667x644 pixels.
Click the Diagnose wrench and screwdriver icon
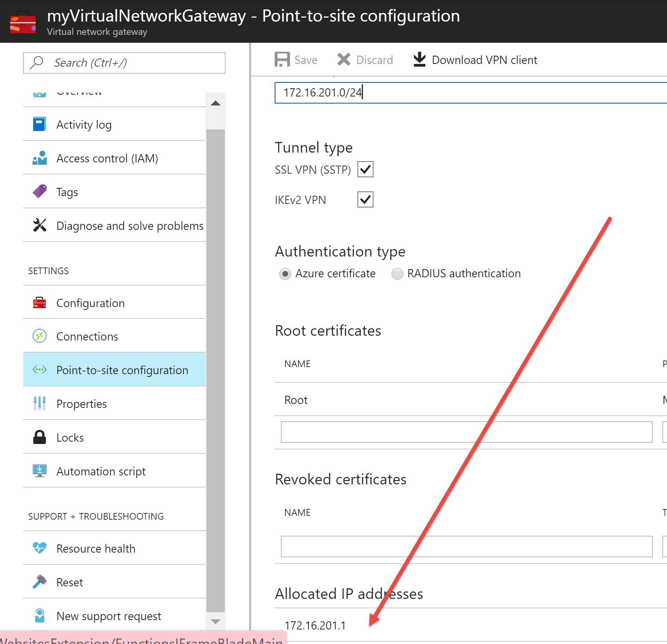(x=39, y=226)
